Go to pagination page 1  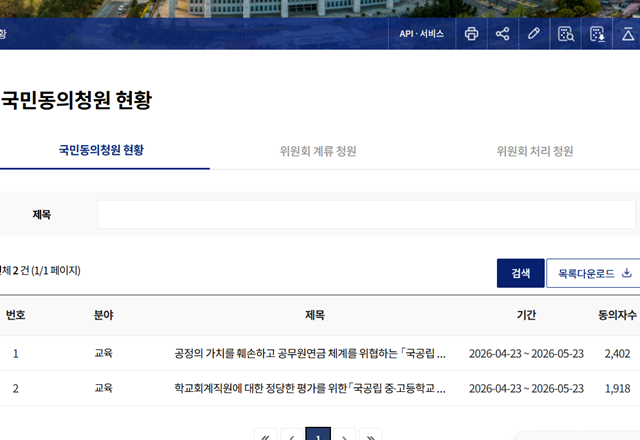(x=318, y=434)
